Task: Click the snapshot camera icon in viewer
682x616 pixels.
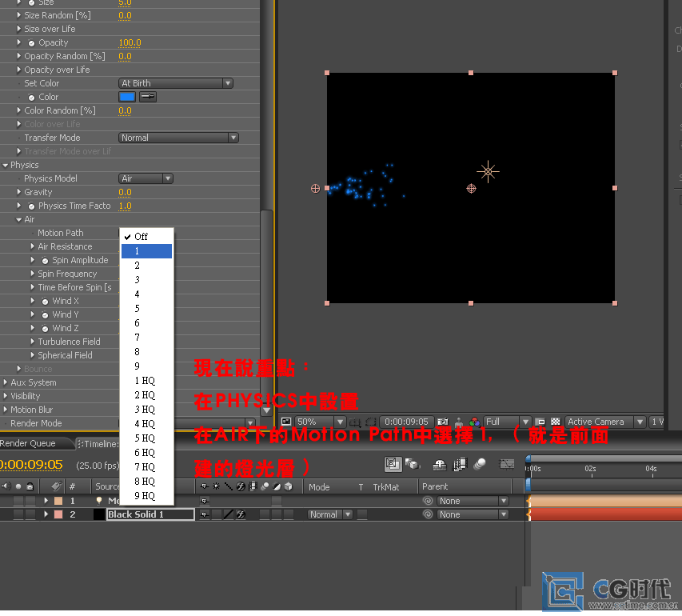Action: click(442, 422)
